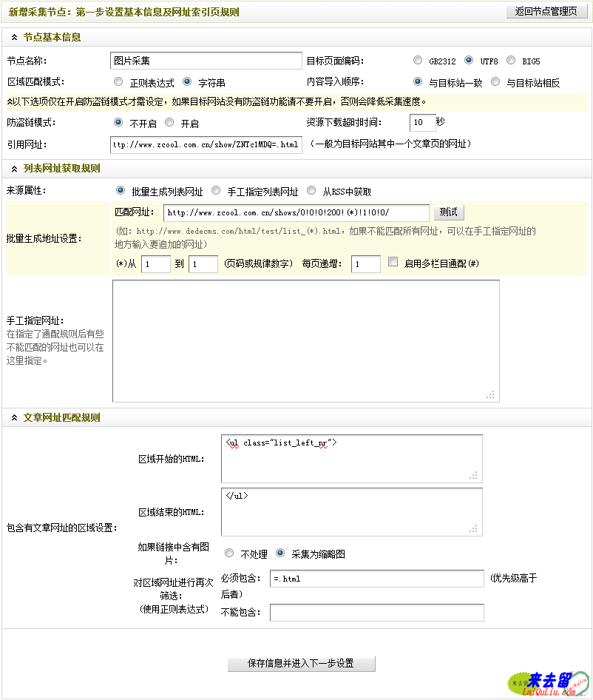Choose 不处理 for images in links

(229, 553)
